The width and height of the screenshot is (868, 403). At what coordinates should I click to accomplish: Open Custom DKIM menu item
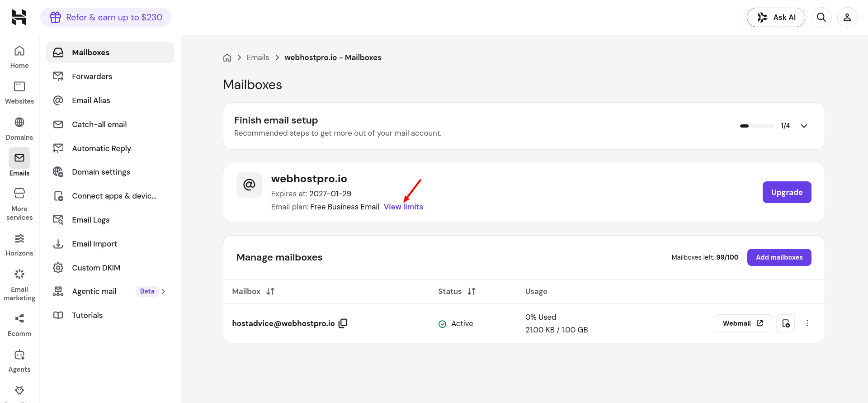click(x=110, y=268)
